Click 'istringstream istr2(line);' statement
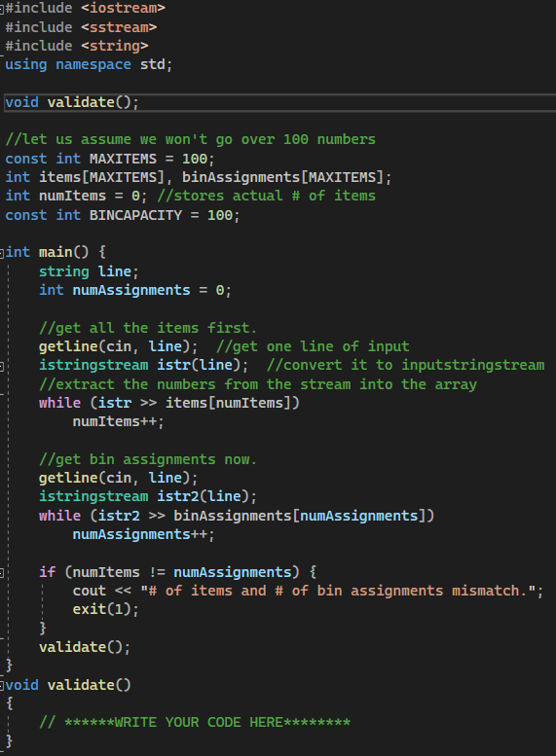The height and width of the screenshot is (756, 556). tap(148, 496)
